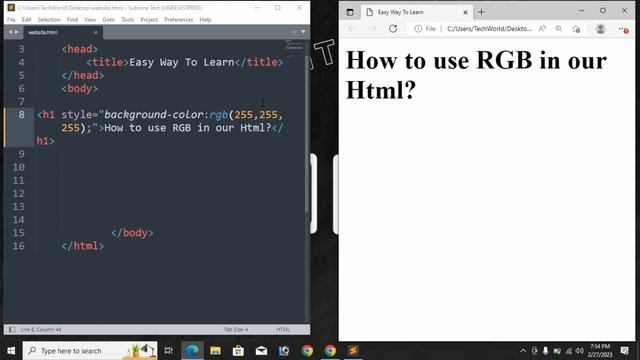Open the Find menu in Sublime Text
The height and width of the screenshot is (360, 640).
coord(72,20)
